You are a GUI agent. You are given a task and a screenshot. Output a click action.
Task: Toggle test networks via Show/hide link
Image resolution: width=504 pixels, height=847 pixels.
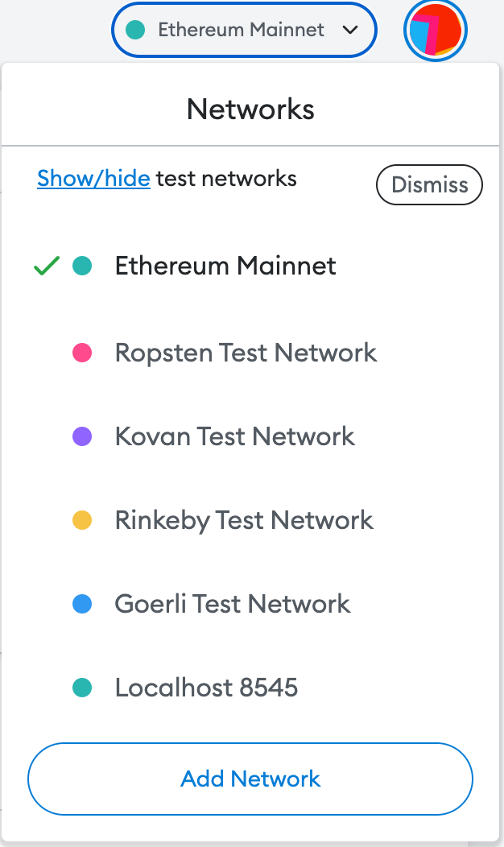point(93,178)
